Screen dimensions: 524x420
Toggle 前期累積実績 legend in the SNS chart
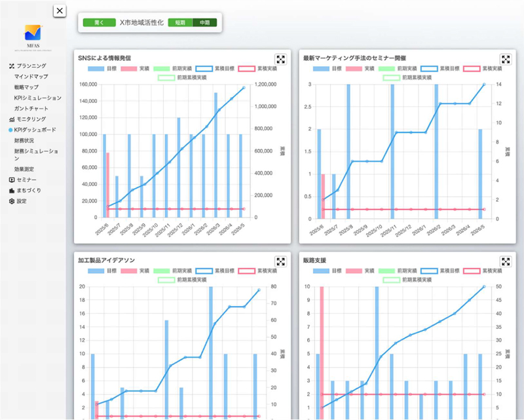pos(182,77)
